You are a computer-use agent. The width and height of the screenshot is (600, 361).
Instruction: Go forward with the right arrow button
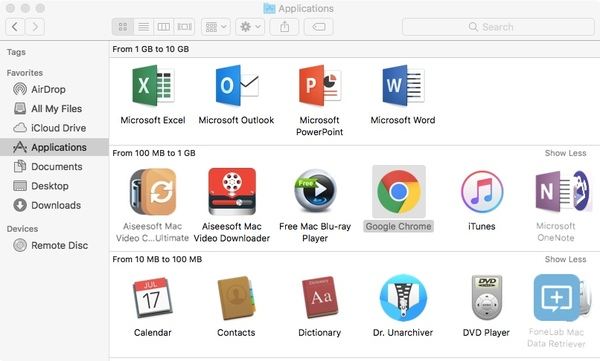pos(35,27)
